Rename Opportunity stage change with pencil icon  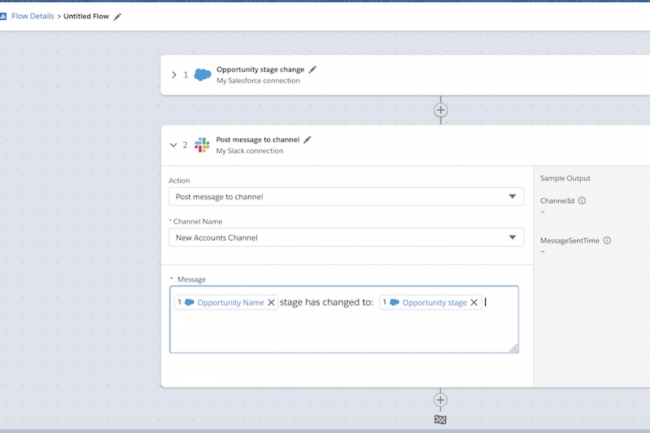313,70
